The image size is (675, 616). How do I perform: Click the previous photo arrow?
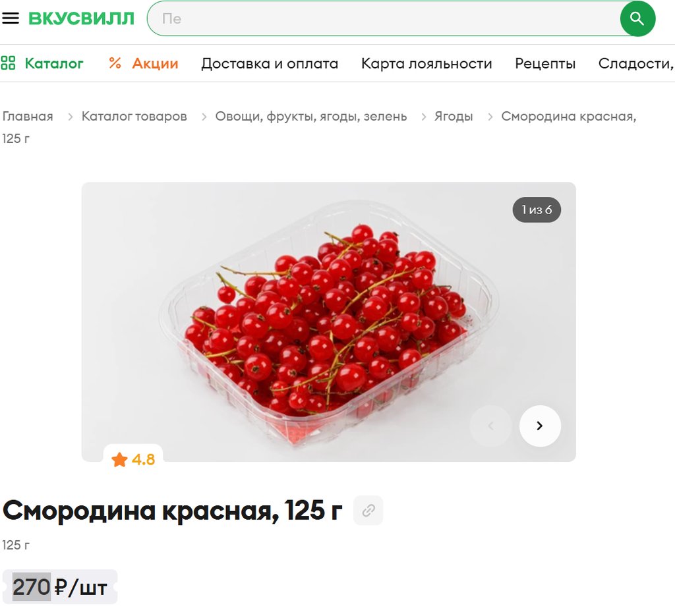point(490,426)
